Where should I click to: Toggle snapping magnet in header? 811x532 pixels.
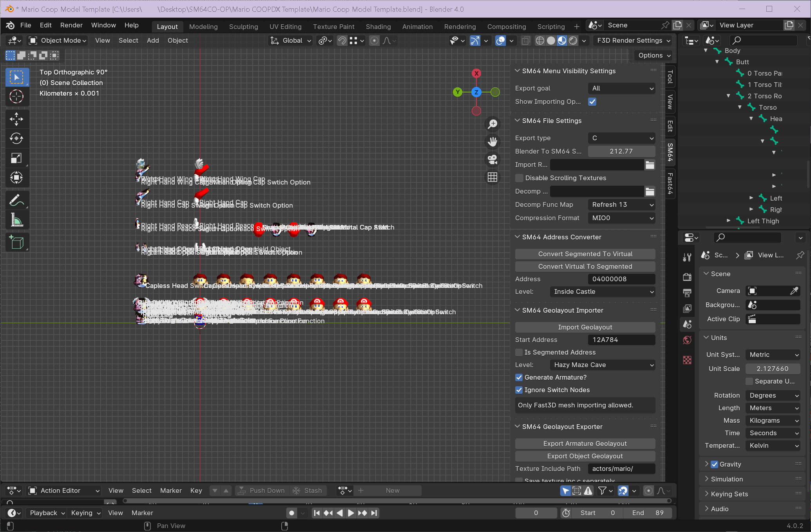click(x=342, y=41)
